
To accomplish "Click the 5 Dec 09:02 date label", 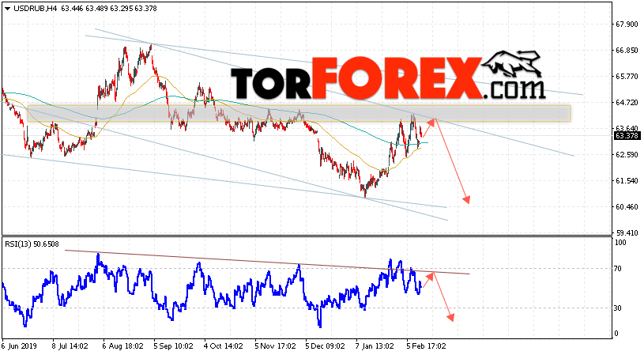I will pyautogui.click(x=326, y=346).
